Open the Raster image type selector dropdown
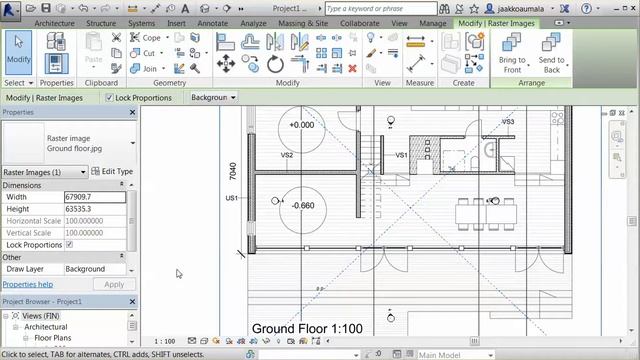This screenshot has width=640, height=360. (x=133, y=143)
